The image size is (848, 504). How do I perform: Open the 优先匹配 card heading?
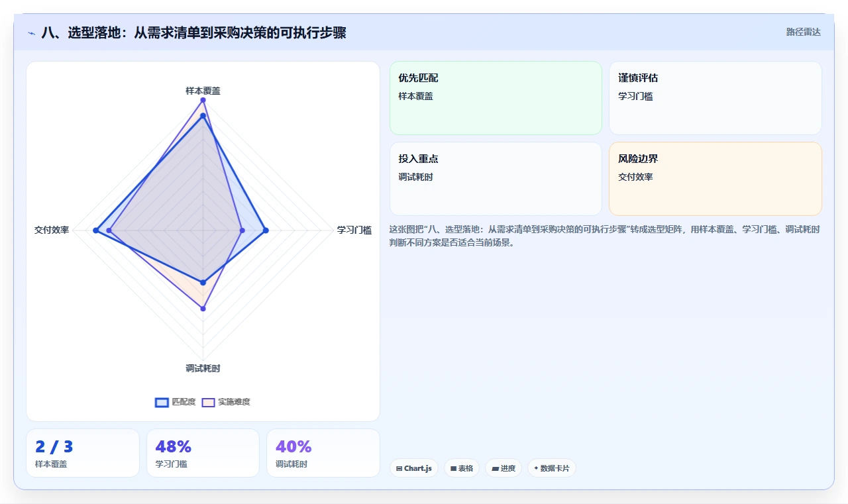tap(418, 78)
